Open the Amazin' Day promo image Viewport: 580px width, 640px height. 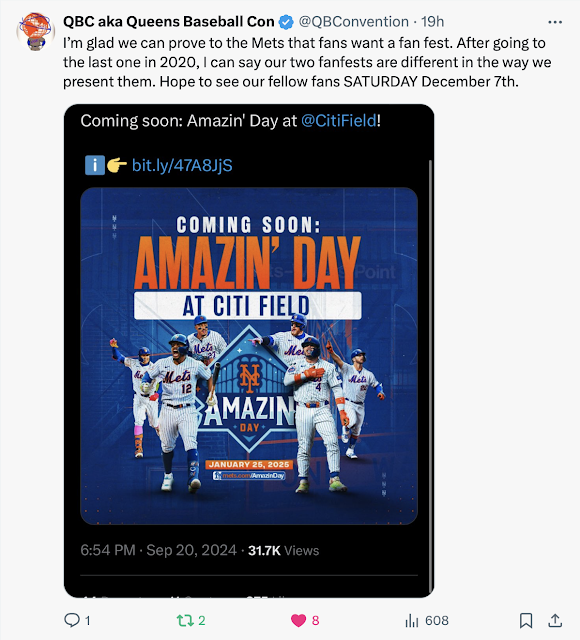249,356
